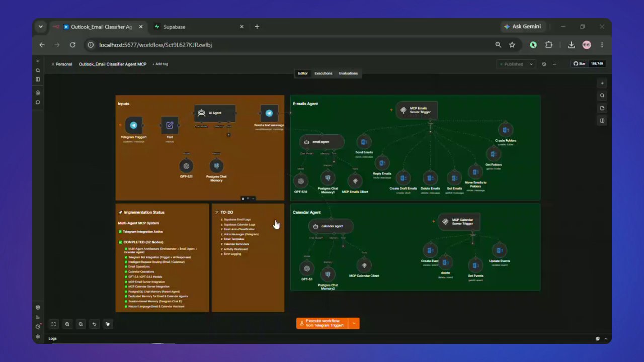Open the delete event node

click(x=445, y=262)
